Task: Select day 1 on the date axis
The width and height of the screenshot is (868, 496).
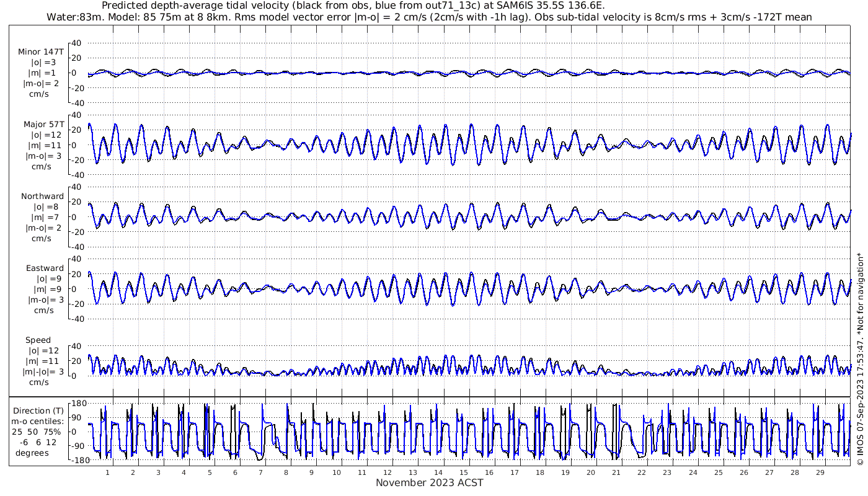Action: point(107,472)
